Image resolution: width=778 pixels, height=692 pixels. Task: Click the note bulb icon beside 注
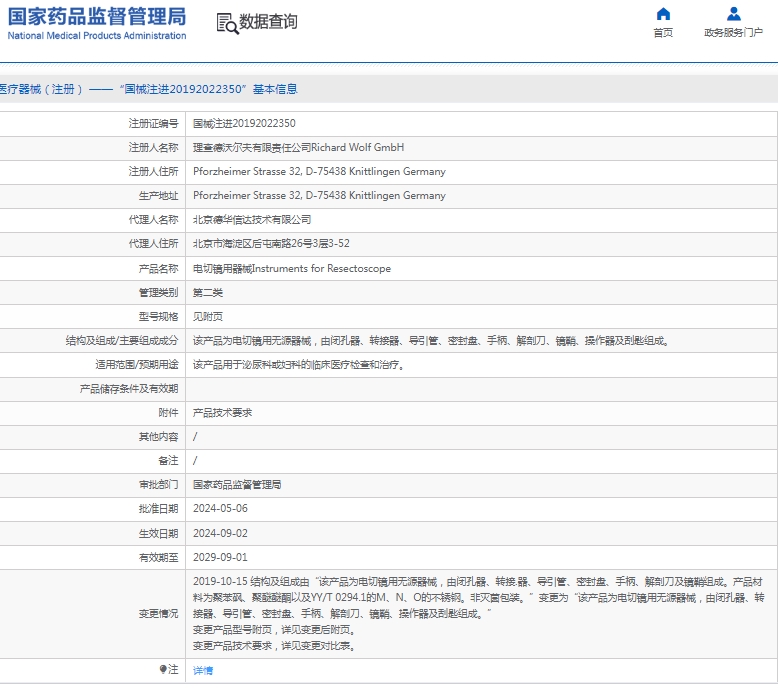pos(163,670)
